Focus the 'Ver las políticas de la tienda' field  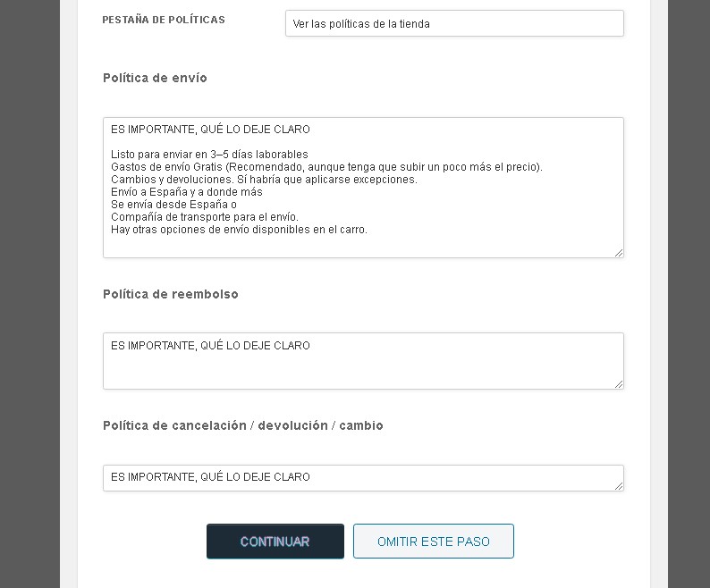(453, 23)
